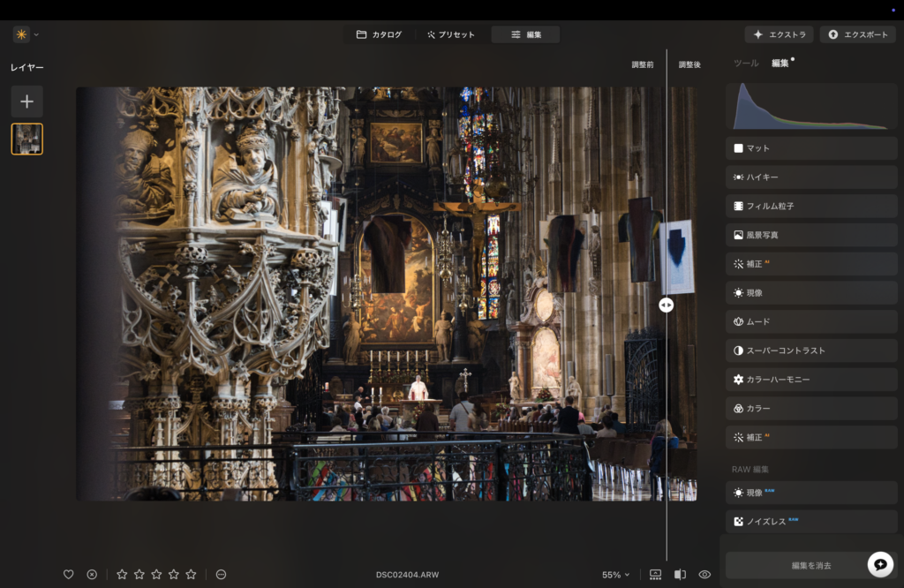
Task: Mark photo as favorite with heart
Action: coord(69,574)
